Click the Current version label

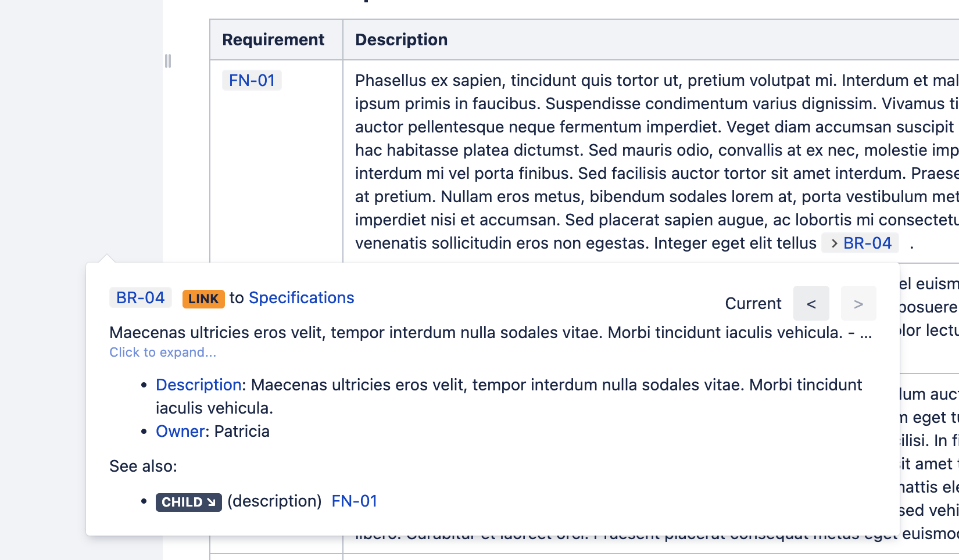coord(753,304)
